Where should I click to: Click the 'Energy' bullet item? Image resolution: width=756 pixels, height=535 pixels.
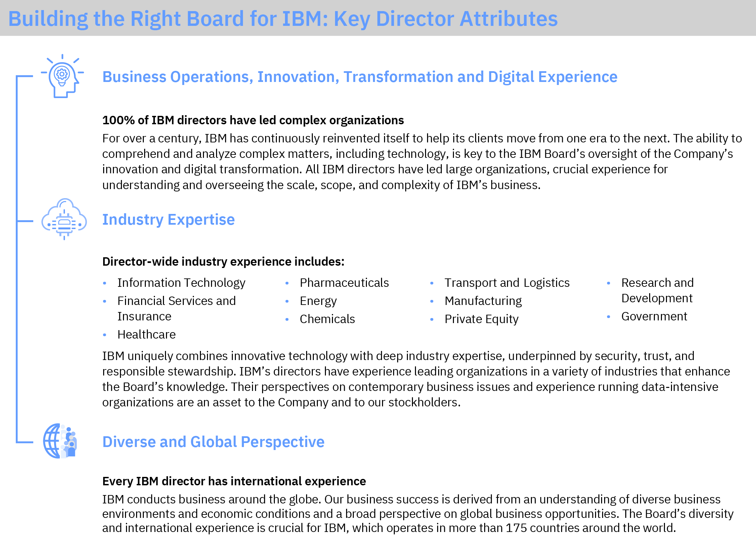318,301
